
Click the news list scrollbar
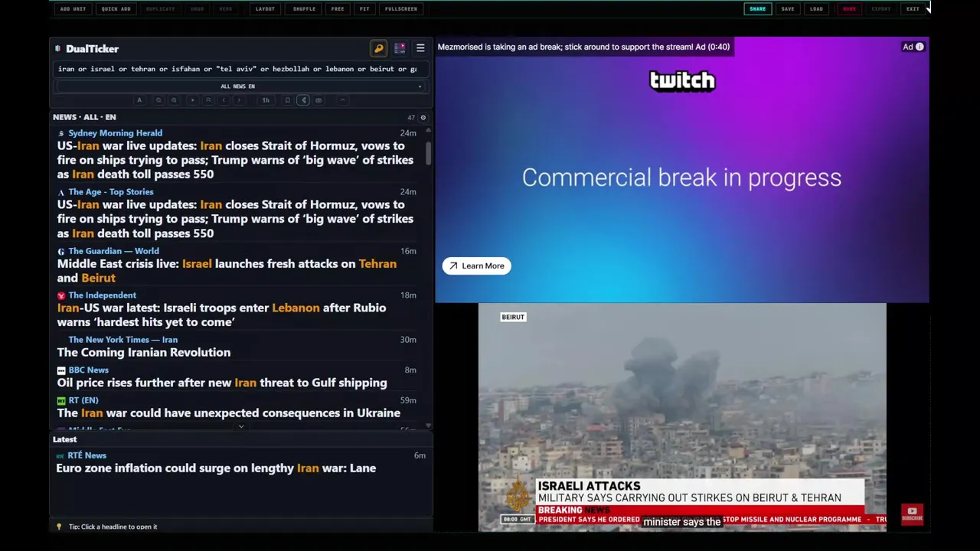point(429,153)
